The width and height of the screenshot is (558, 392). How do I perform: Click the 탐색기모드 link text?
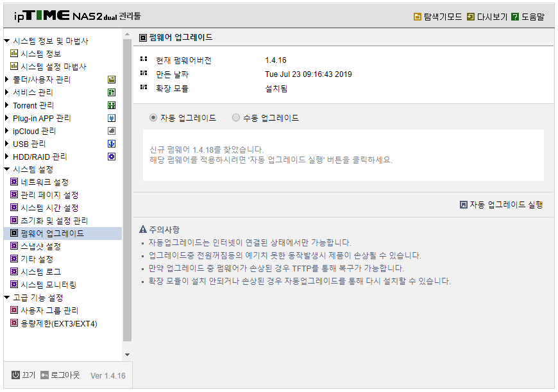(443, 17)
